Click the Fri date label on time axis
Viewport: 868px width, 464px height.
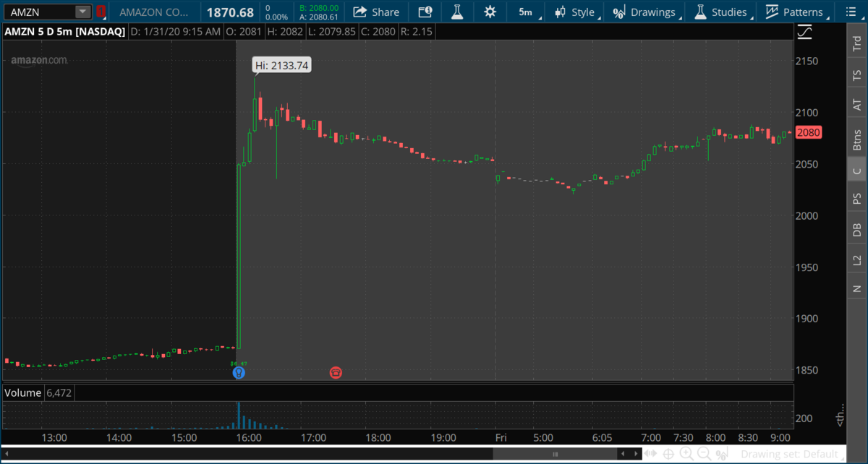pyautogui.click(x=501, y=438)
